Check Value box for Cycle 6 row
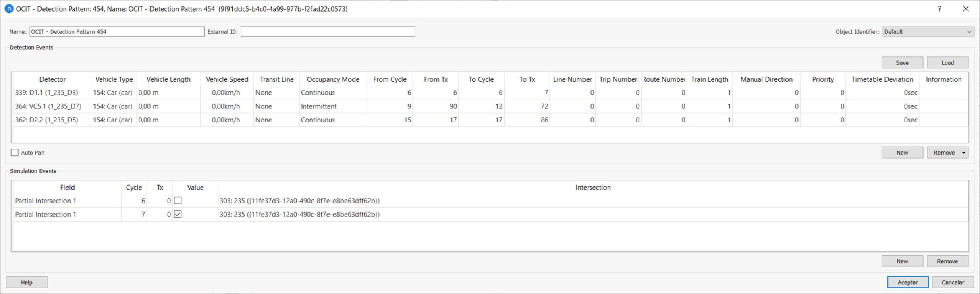Image resolution: width=980 pixels, height=294 pixels. point(178,201)
